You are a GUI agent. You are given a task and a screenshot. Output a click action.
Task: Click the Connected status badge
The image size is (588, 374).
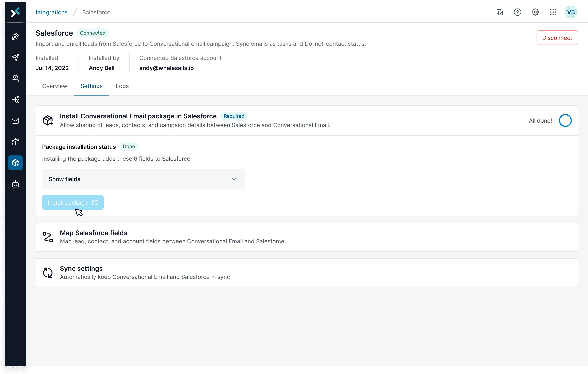tap(93, 33)
